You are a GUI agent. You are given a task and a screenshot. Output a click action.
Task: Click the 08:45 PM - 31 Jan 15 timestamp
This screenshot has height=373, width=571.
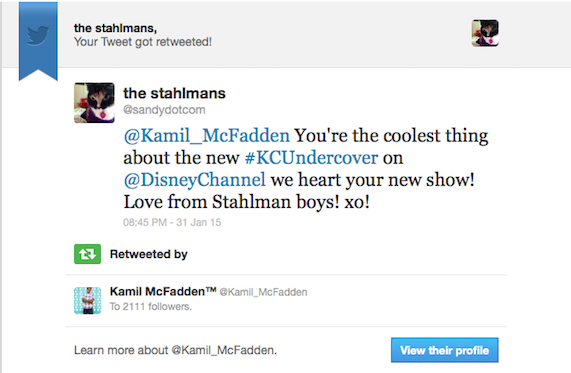172,222
